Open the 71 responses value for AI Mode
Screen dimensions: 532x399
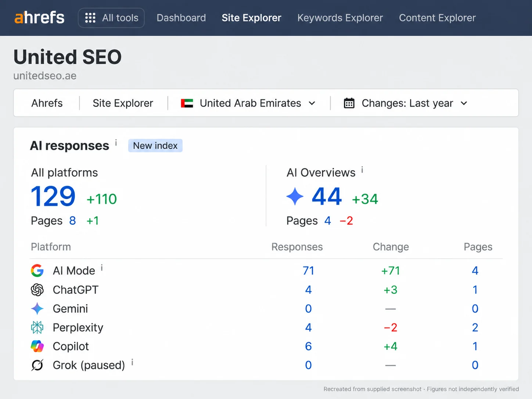[308, 271]
